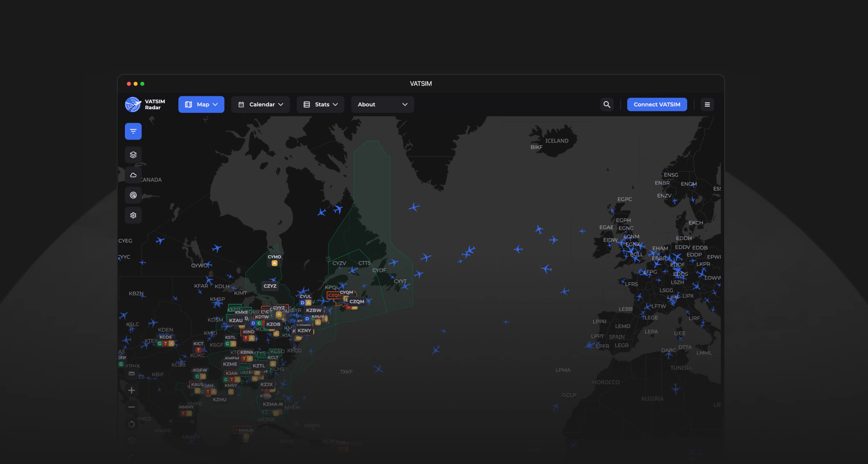Select the aircraft beside the CYEG label
The height and width of the screenshot is (464, 868).
pos(160,240)
